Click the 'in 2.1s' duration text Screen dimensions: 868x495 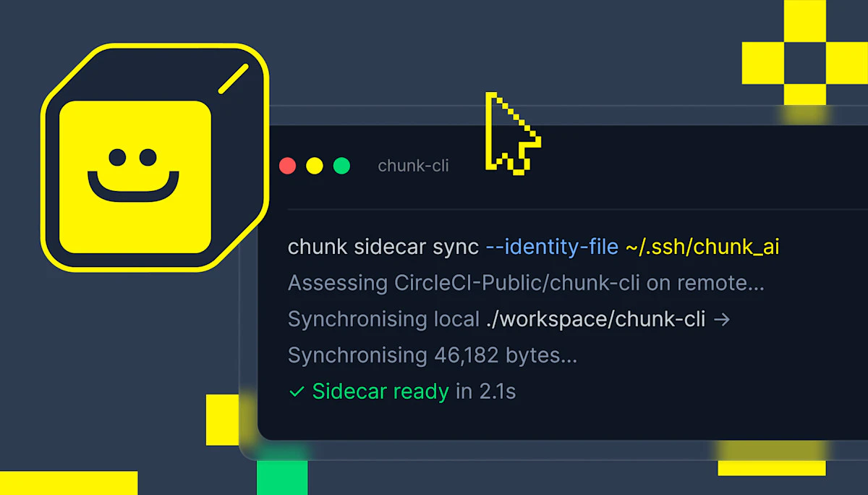(485, 392)
